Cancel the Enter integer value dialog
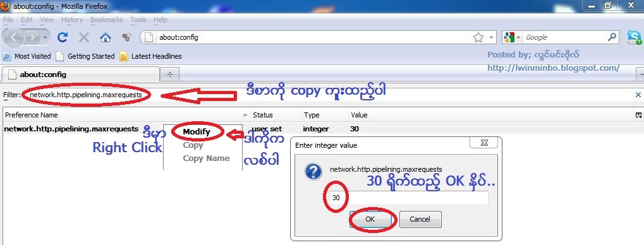The image size is (644, 245). tap(420, 219)
